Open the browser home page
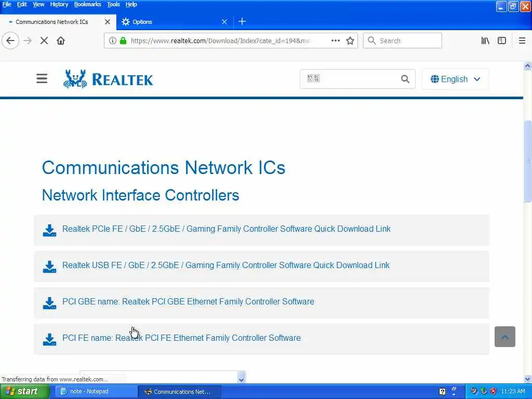Screen dimensions: 532x399 point(61,41)
